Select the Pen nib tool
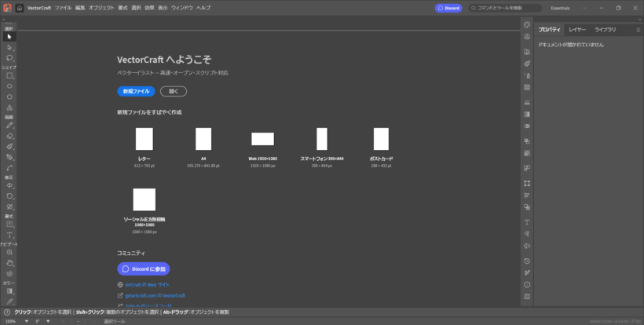The image size is (644, 325). pos(9,157)
